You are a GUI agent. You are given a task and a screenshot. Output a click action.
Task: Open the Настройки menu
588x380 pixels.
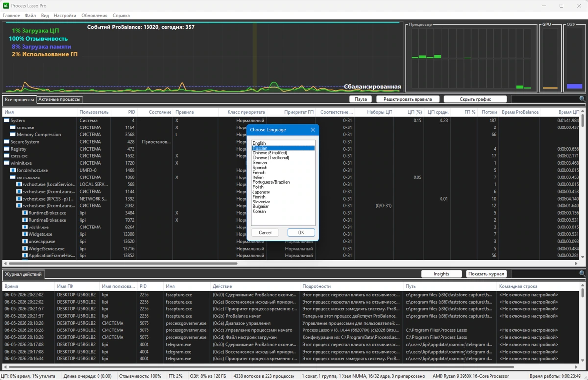point(65,16)
